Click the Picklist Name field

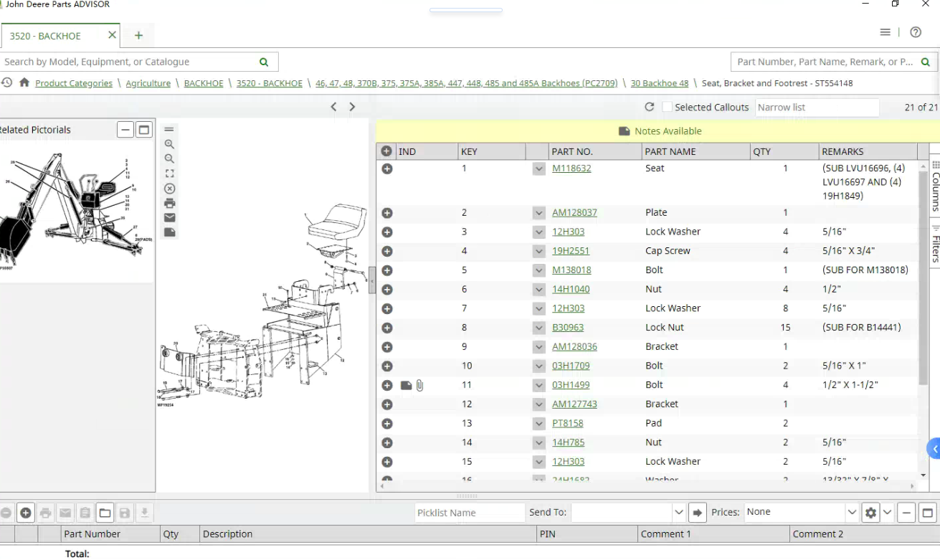click(470, 513)
